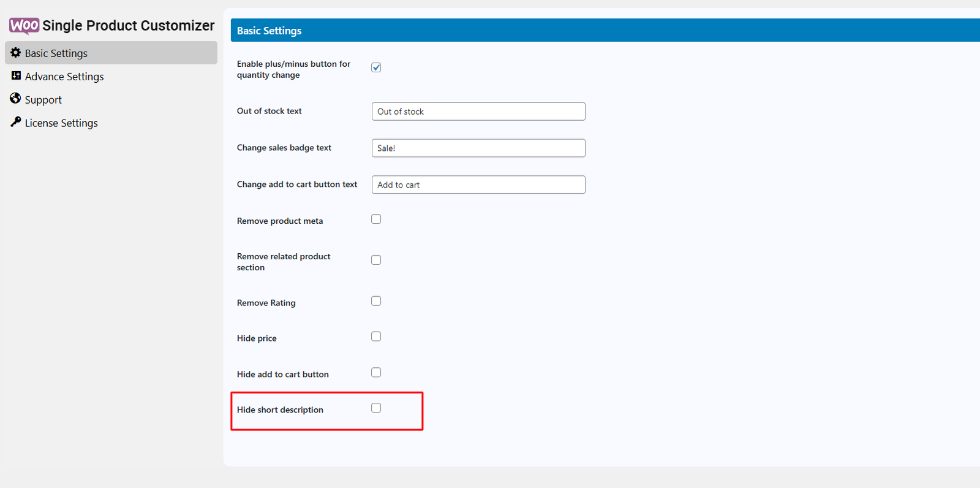Click the add to cart button text field
980x488 pixels.
pos(478,185)
